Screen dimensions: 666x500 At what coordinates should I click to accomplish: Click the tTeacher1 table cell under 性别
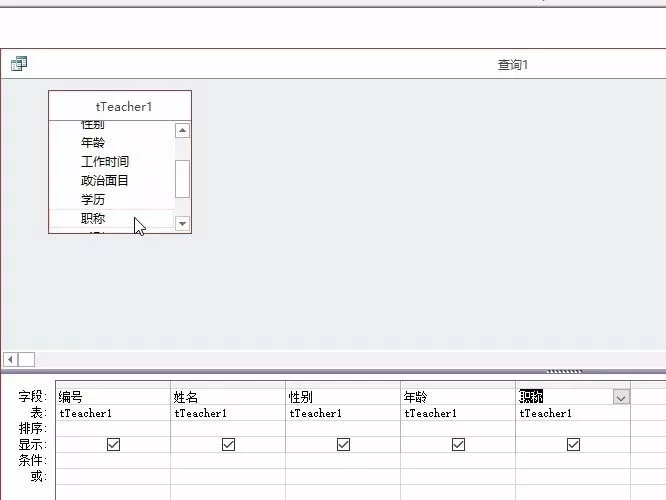pyautogui.click(x=343, y=413)
